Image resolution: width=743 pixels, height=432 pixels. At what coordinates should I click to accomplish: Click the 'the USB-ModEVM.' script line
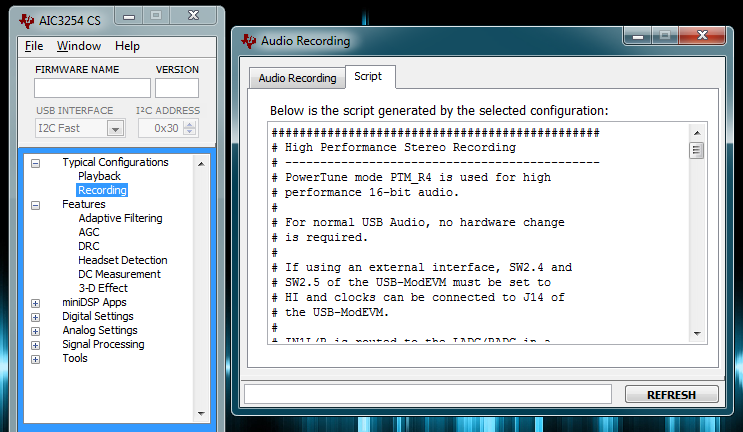330,312
